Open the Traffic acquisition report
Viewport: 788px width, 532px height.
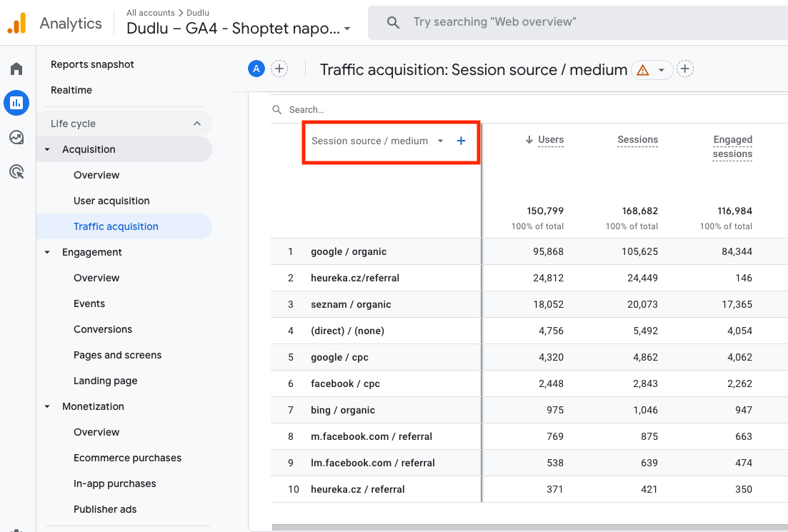116,226
